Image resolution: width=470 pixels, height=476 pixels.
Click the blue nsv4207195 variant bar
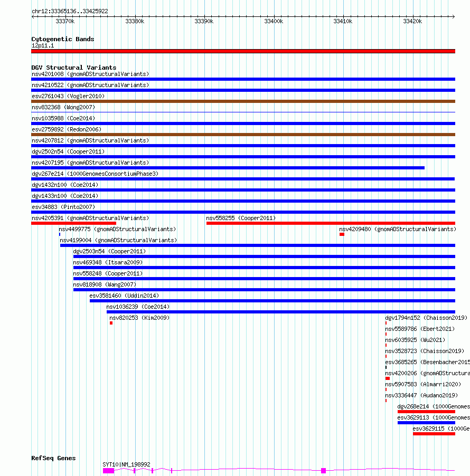tap(228, 168)
